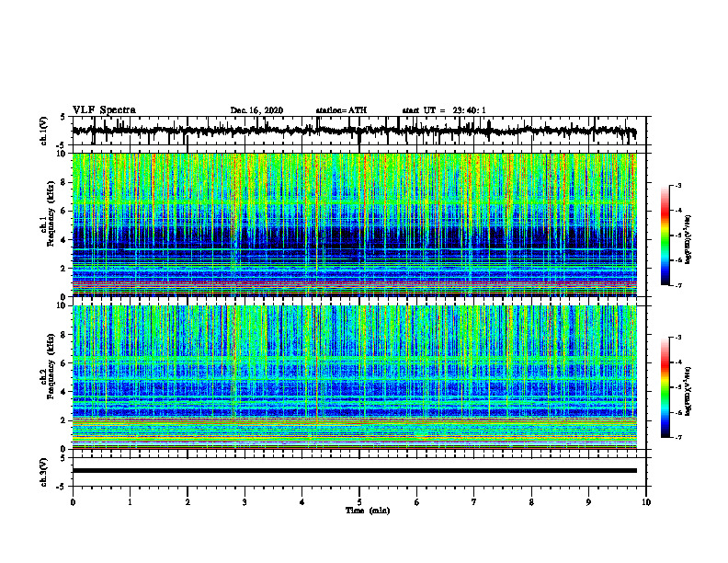Screen dimensions: 728x563
Task: Click inside the ch.1 spectrogram panel
Action: click(354, 224)
